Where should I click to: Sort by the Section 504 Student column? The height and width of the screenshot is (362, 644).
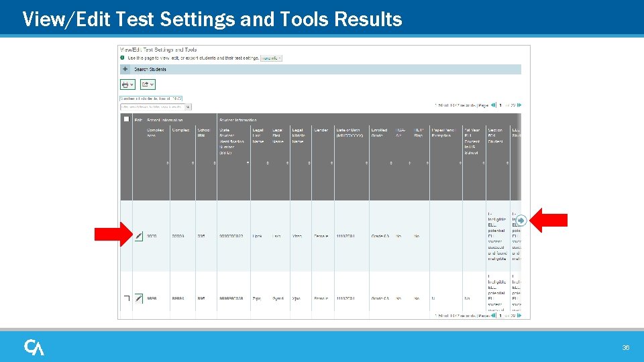(x=507, y=164)
